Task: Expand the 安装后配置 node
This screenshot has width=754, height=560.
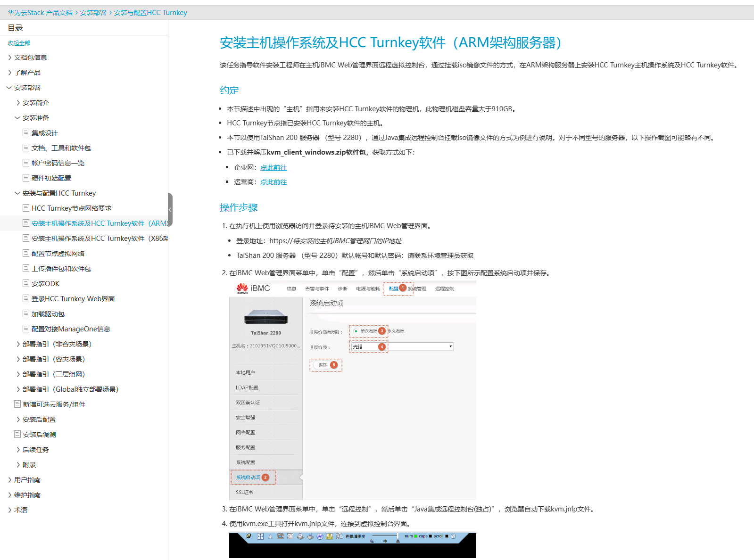Action: (x=18, y=420)
